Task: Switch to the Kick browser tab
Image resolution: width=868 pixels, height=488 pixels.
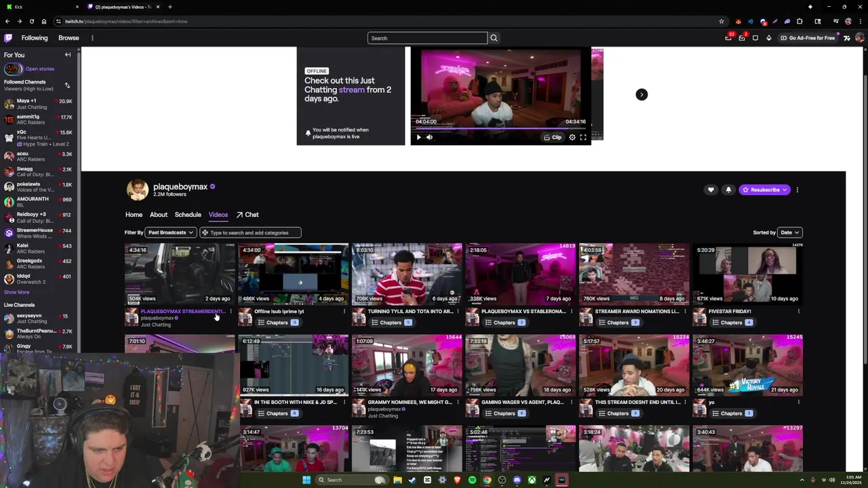Action: (x=42, y=7)
